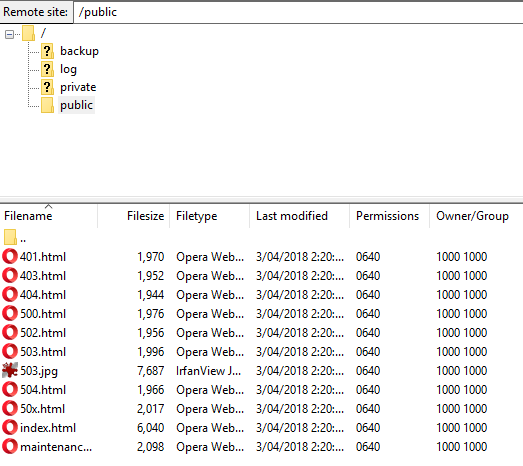523x466 pixels.
Task: Click the Opera icon next to index.html
Action: coord(10,428)
